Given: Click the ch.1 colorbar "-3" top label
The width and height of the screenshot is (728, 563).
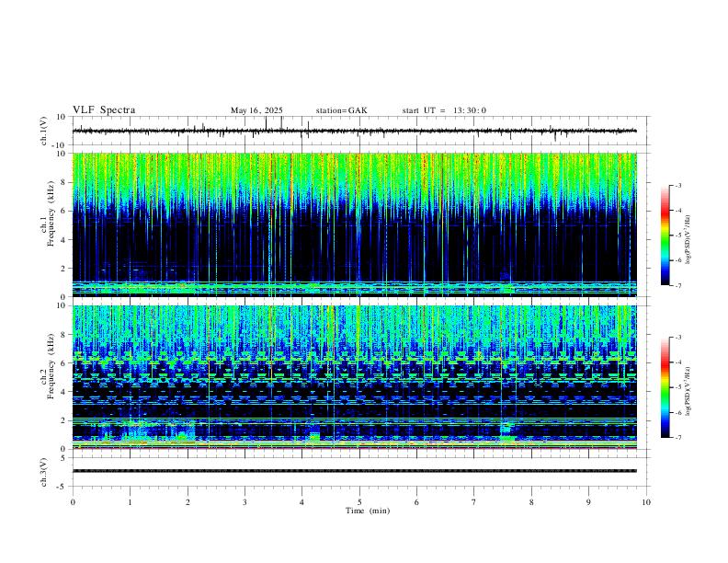Looking at the screenshot, I should click(x=677, y=185).
